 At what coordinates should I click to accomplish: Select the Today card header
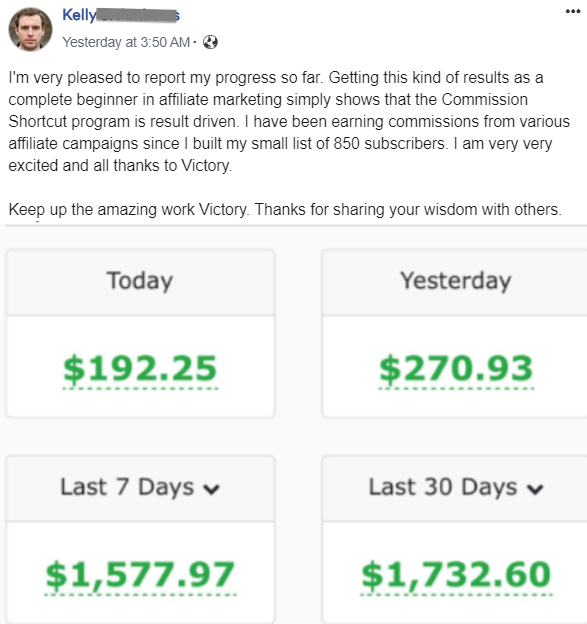point(140,283)
